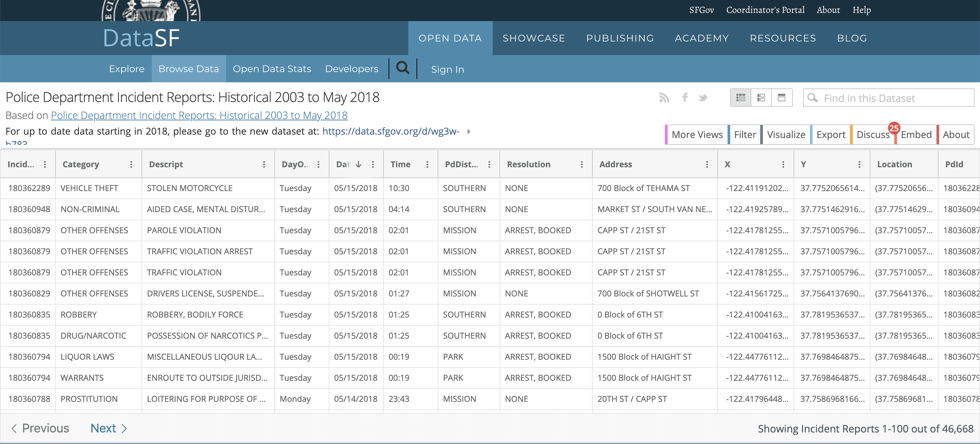Sort by the Date column arrow
Image resolution: width=980 pixels, height=444 pixels.
tap(358, 164)
